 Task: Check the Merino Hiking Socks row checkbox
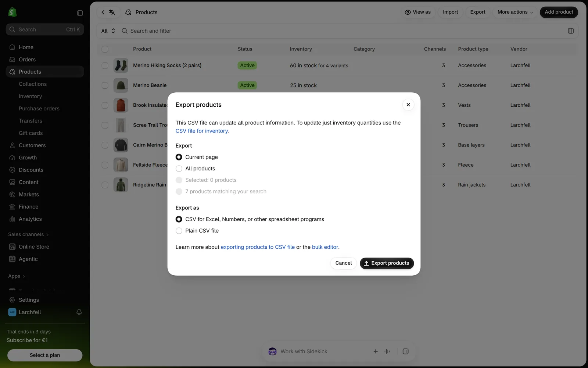(x=105, y=66)
